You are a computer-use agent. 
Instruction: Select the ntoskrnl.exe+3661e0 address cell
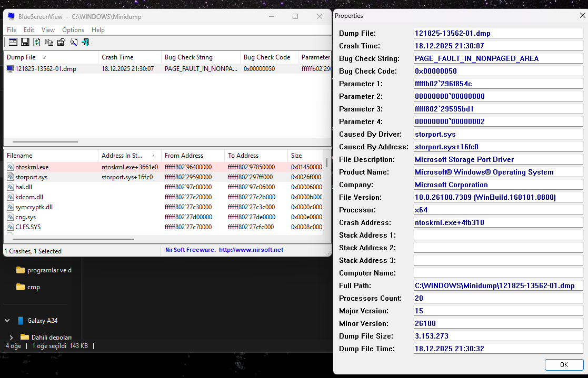click(x=129, y=167)
